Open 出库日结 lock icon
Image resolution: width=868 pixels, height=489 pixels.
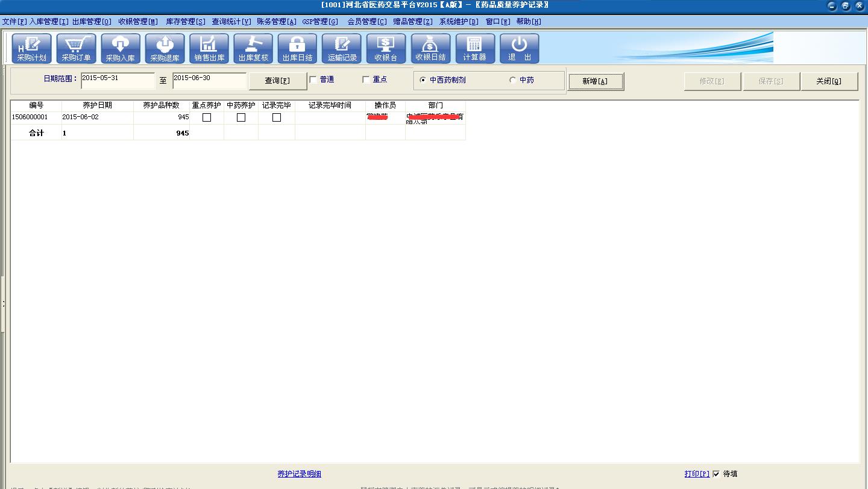pos(297,49)
